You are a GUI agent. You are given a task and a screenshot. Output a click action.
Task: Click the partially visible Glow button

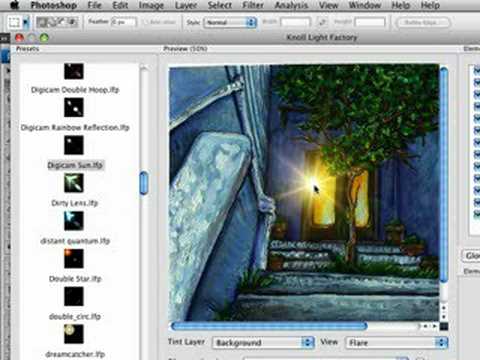pyautogui.click(x=471, y=256)
